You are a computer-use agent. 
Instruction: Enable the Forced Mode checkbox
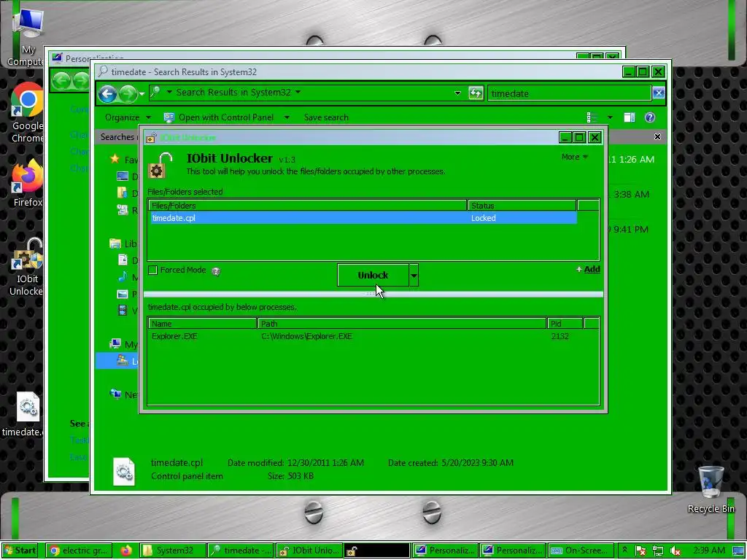pos(152,270)
